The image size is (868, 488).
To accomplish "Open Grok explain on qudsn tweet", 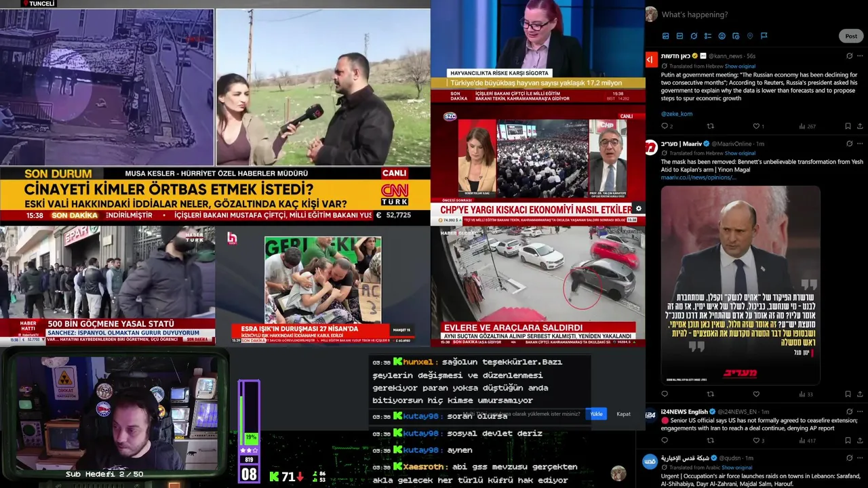I will point(849,458).
